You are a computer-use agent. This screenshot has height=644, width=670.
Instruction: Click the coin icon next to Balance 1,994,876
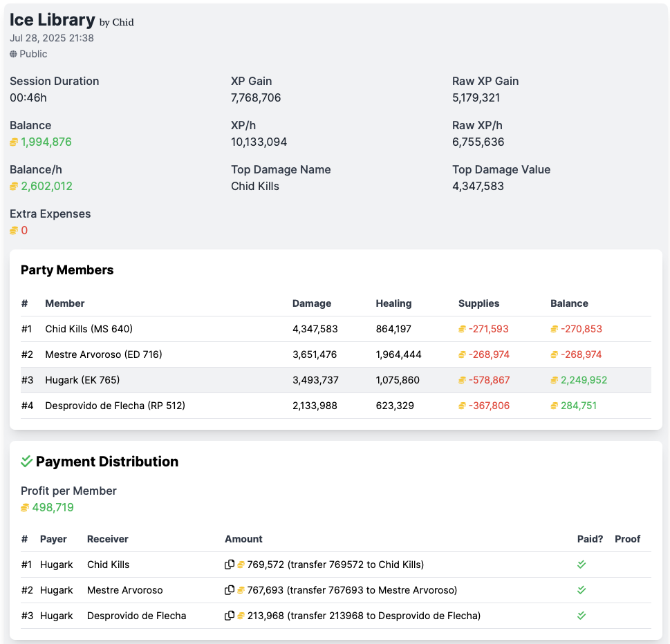pos(14,142)
